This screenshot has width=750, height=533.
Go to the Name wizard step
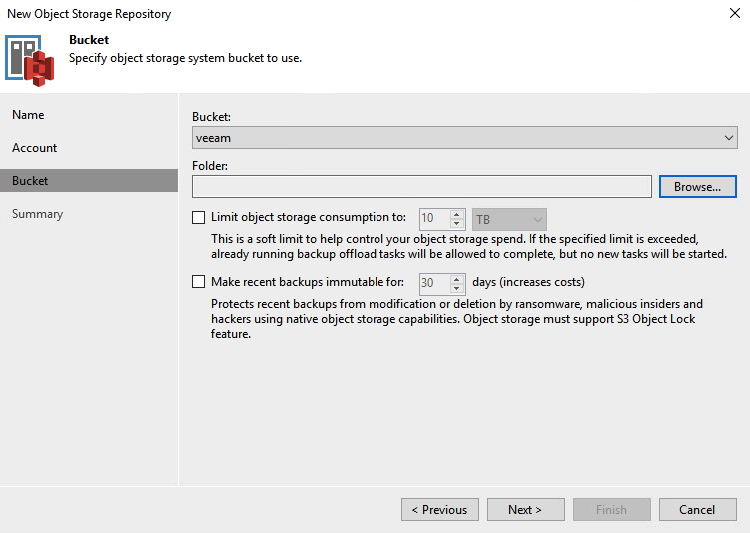tap(28, 115)
